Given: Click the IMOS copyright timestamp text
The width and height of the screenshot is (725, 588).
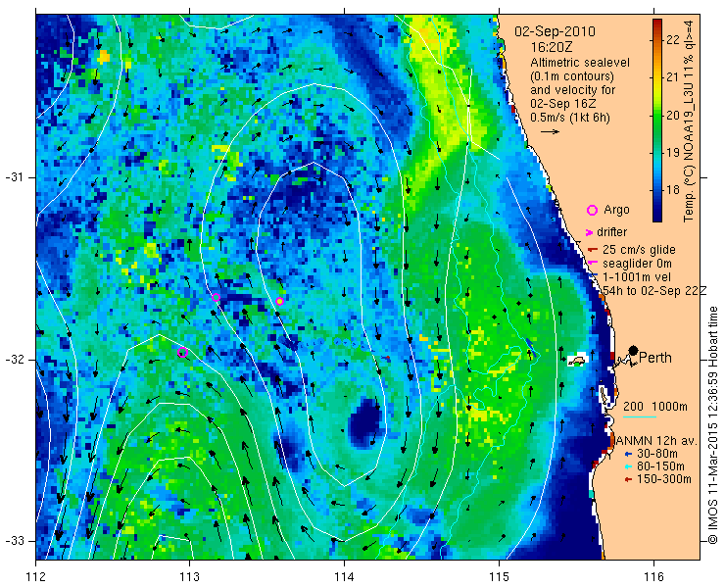Looking at the screenshot, I should click(712, 425).
